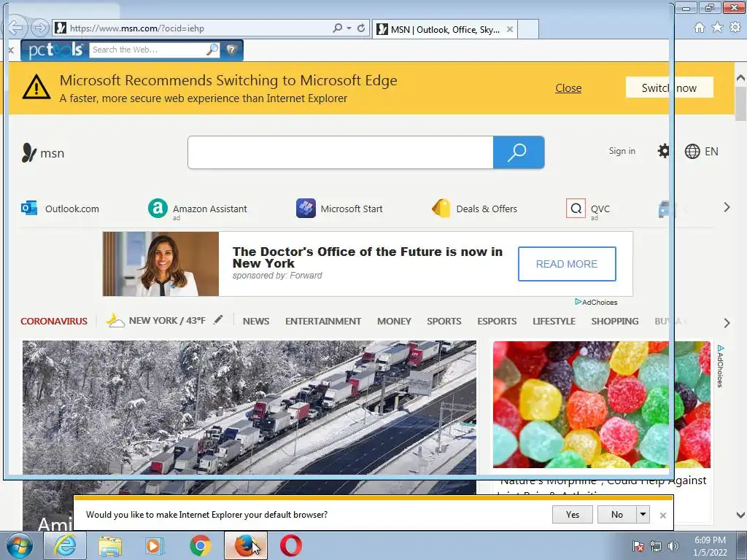The height and width of the screenshot is (560, 747).
Task: Click the AdChoices label below banner ad
Action: (596, 302)
